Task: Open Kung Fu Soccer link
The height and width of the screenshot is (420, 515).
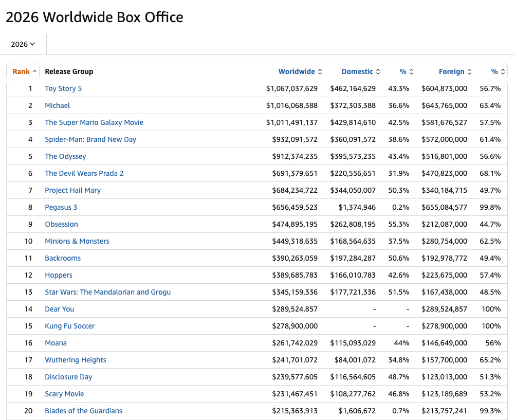Action: (x=69, y=326)
